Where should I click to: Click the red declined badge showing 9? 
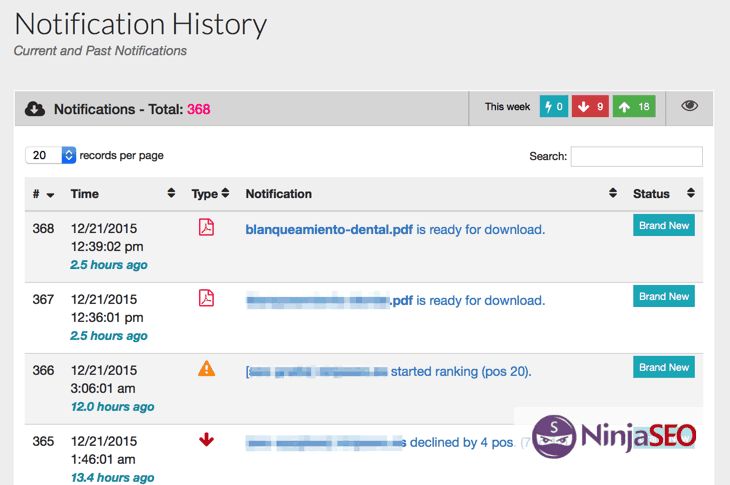click(x=590, y=107)
